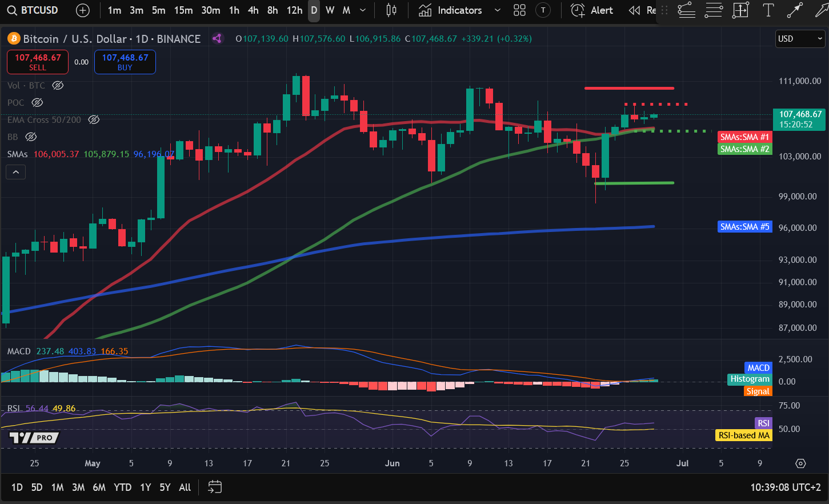Switch to weekly W timeframe

click(330, 10)
